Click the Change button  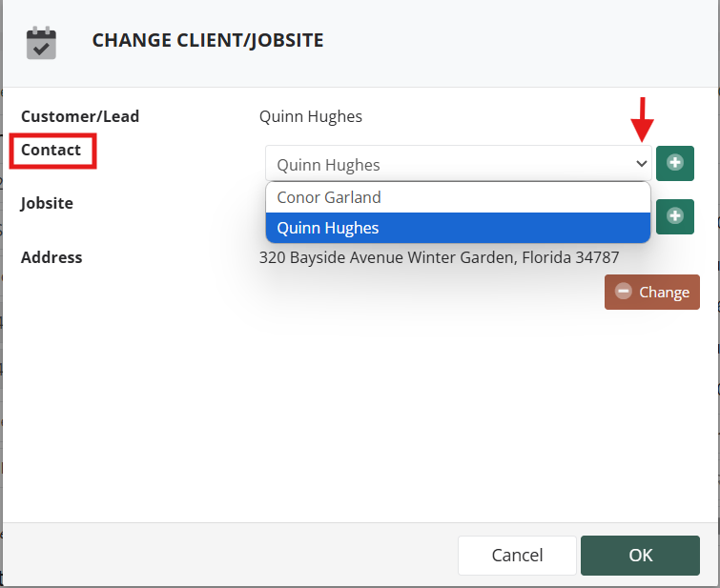click(652, 292)
